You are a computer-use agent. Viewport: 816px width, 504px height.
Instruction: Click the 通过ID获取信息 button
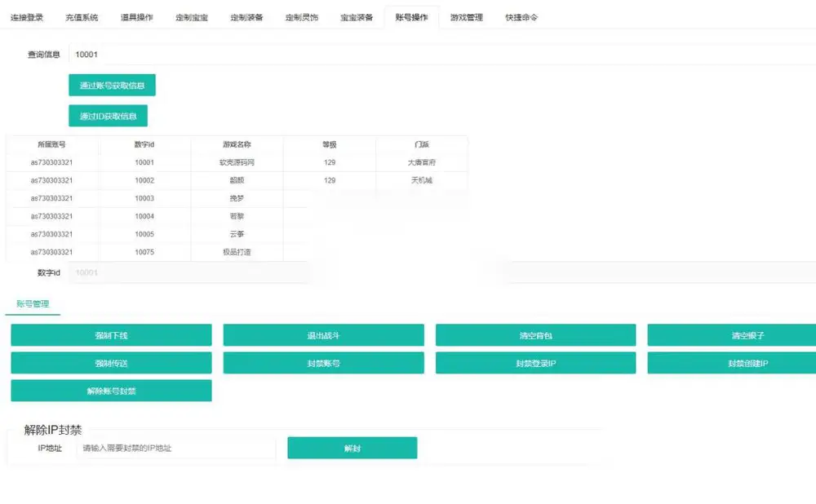(x=109, y=116)
